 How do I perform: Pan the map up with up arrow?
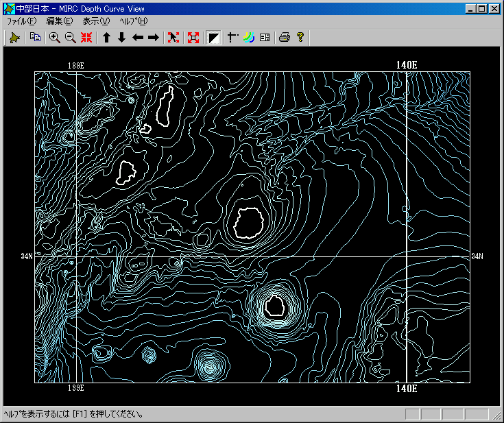pos(107,38)
